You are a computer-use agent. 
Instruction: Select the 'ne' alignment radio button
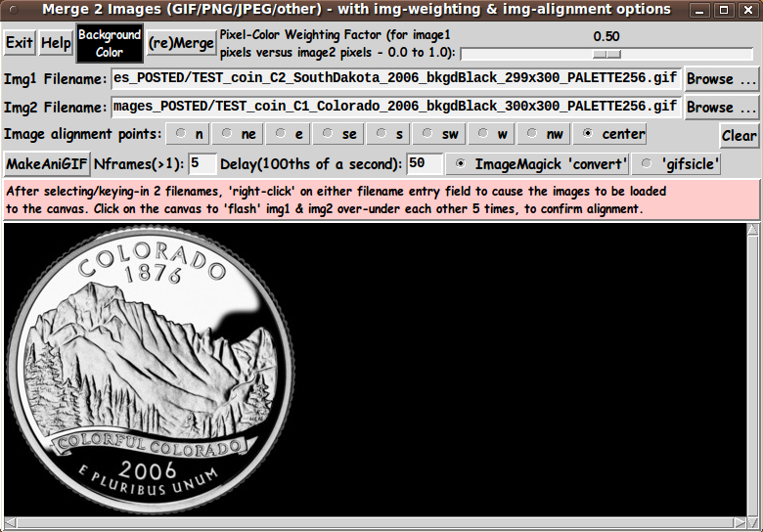[x=239, y=134]
